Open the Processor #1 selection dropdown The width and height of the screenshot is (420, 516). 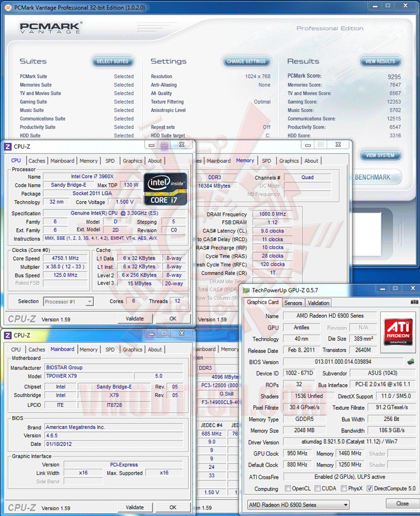click(68, 301)
